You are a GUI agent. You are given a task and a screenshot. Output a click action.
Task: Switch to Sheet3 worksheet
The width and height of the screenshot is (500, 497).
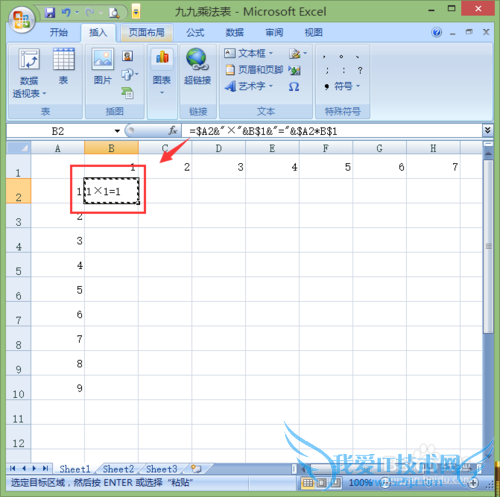pyautogui.click(x=162, y=469)
